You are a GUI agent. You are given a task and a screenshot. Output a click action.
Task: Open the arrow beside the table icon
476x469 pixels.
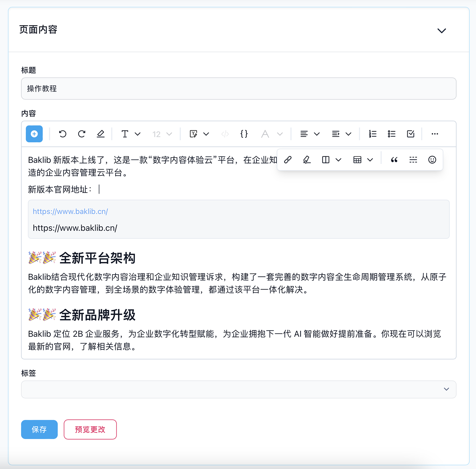(x=370, y=160)
